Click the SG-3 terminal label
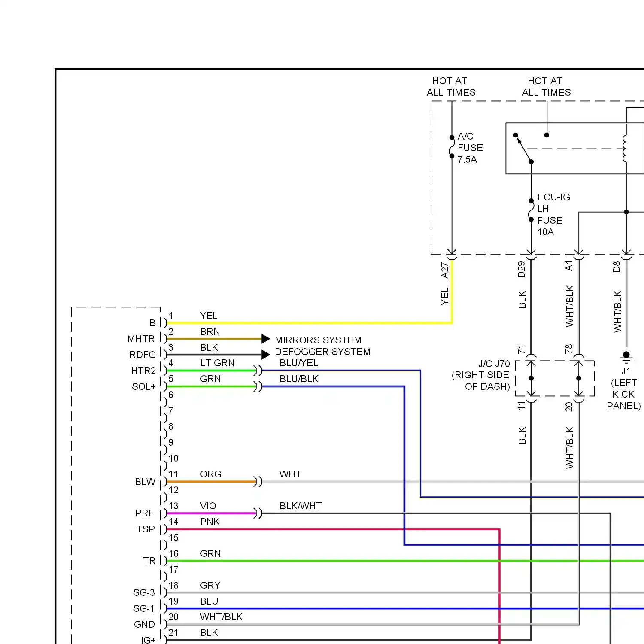Screen dimensions: 644x644 (144, 592)
